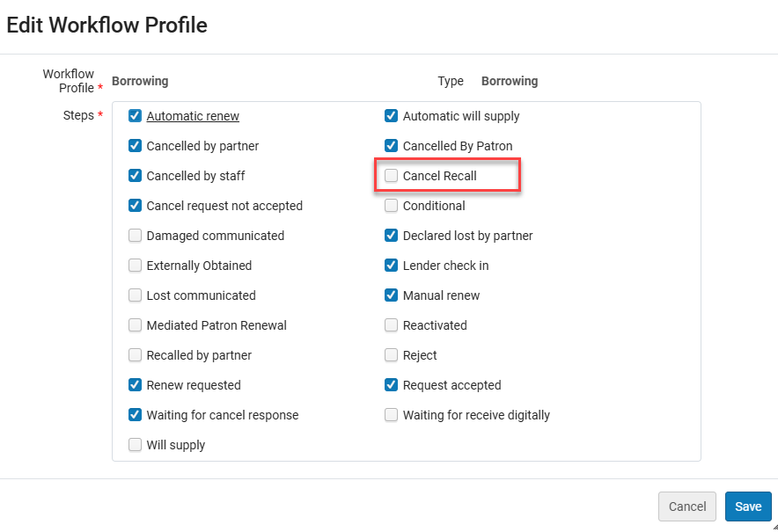Uncheck the Automatic will supply checkbox
Image resolution: width=778 pixels, height=532 pixels.
click(391, 116)
